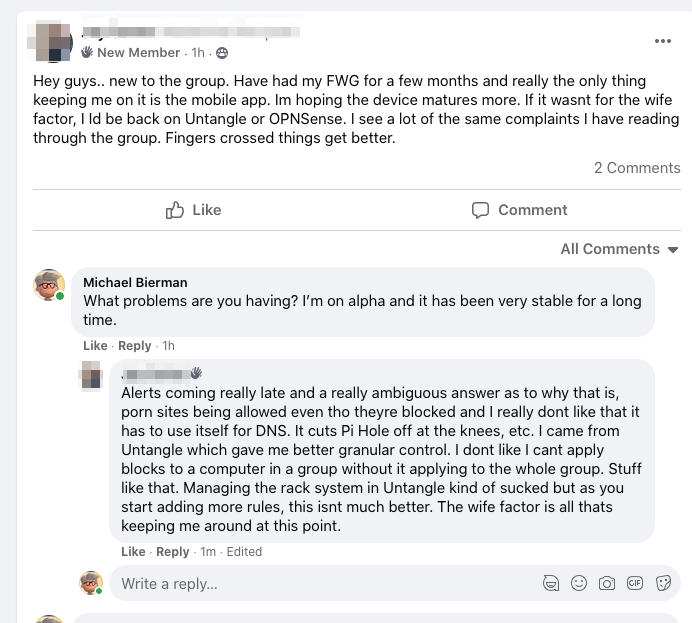The image size is (692, 623).
Task: Attach a photo using the camera icon
Action: pos(607,583)
